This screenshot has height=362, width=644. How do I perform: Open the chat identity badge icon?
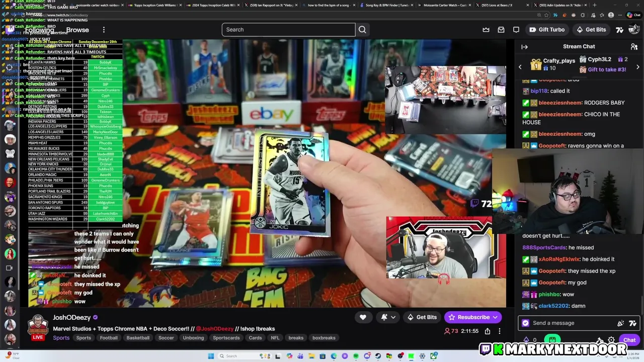526,323
